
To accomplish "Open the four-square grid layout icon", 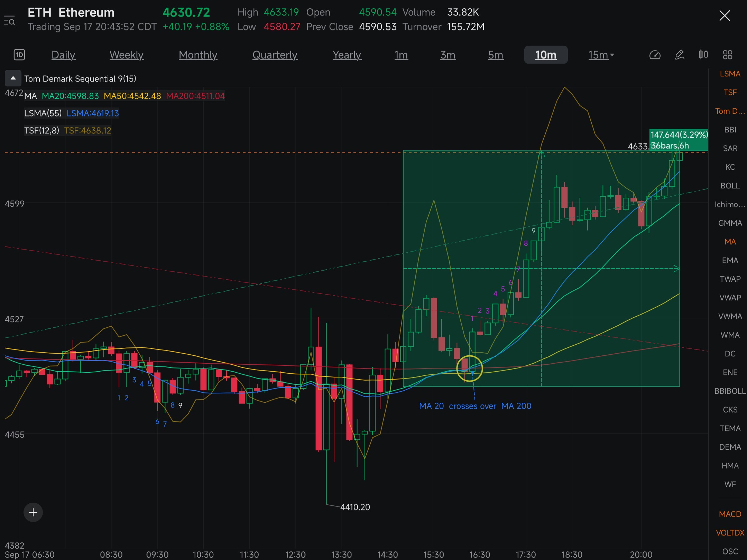I will pos(728,55).
